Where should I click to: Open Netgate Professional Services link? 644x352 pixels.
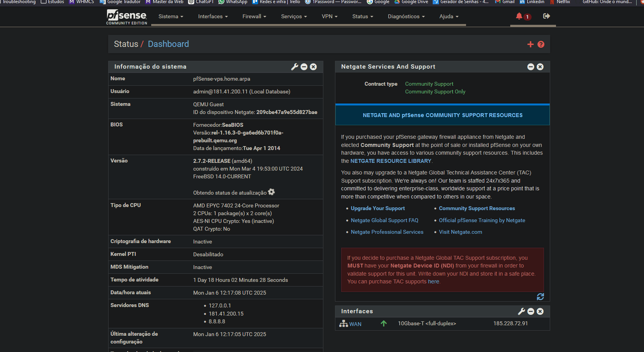coord(387,232)
